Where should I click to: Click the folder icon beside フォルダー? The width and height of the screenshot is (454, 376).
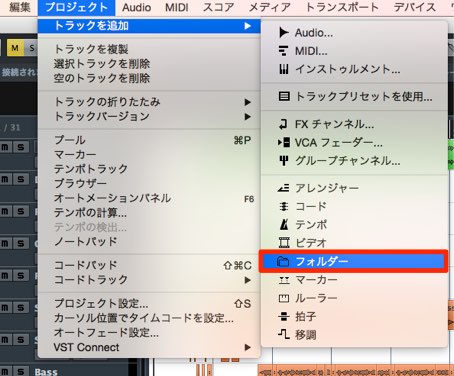point(283,262)
